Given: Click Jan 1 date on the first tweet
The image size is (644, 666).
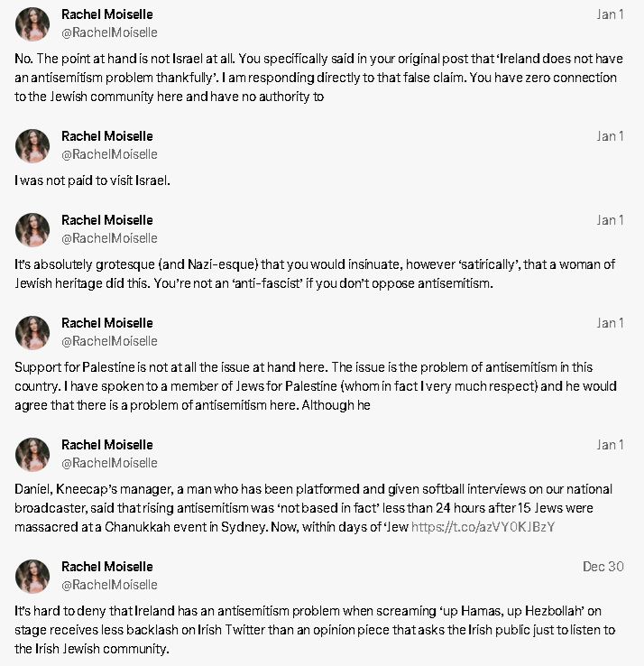Looking at the screenshot, I should pos(610,14).
